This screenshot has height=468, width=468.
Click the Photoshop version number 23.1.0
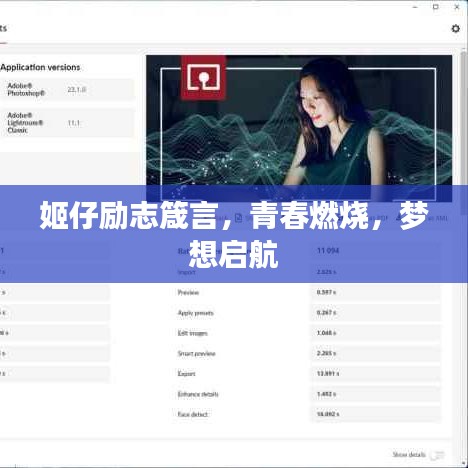pyautogui.click(x=77, y=90)
